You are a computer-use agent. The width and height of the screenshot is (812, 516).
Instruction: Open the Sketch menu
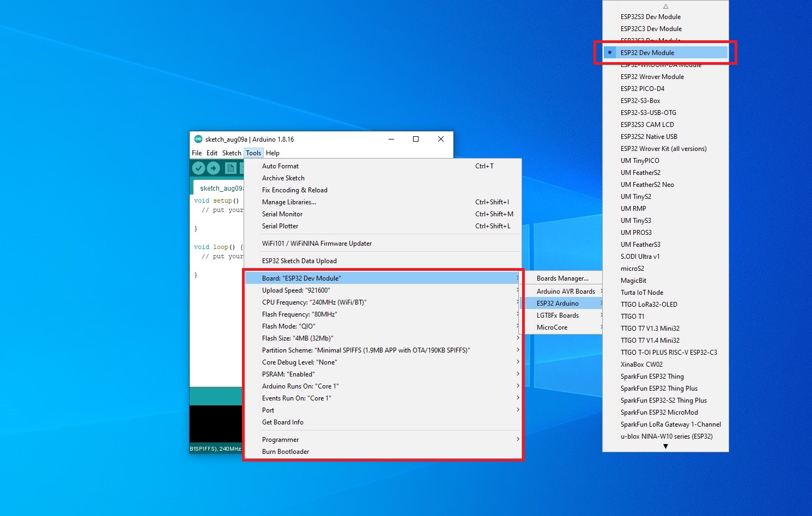pyautogui.click(x=232, y=153)
